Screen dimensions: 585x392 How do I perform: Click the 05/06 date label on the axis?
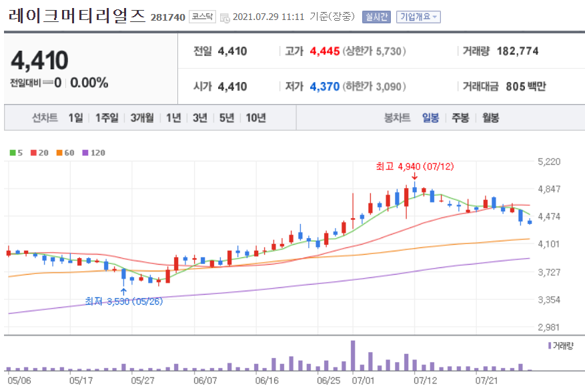click(x=19, y=381)
